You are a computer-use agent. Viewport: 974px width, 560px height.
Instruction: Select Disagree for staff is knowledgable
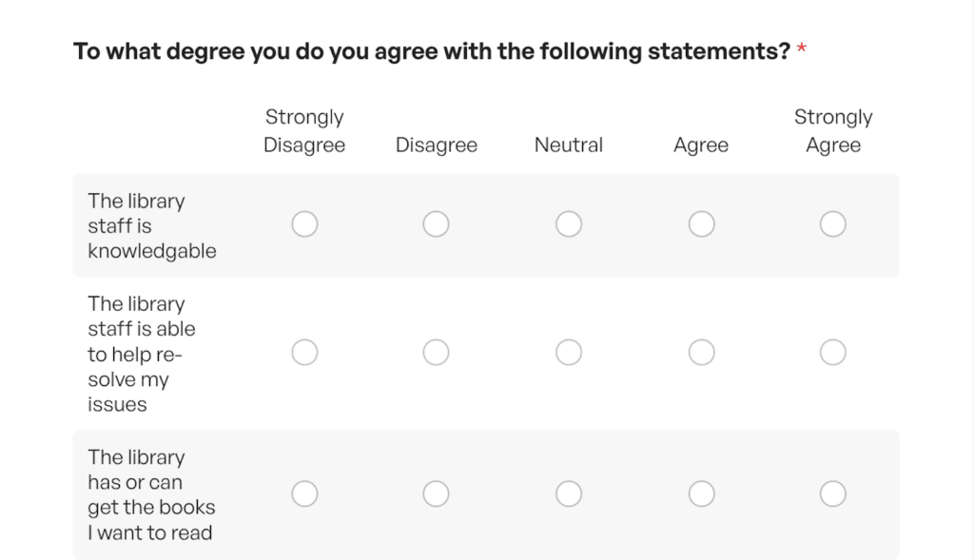436,224
